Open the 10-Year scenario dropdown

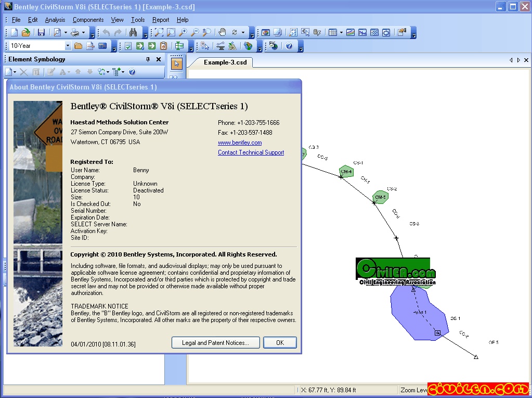tap(68, 46)
